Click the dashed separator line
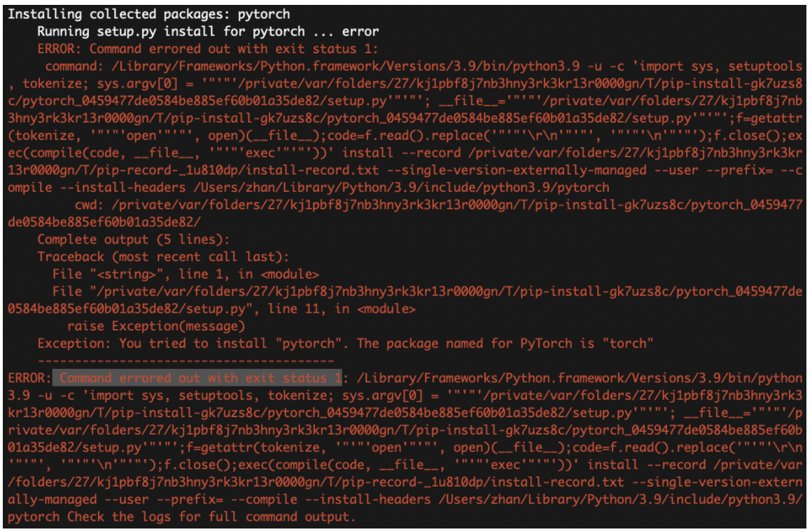The width and height of the screenshot is (812, 532). pos(185,360)
